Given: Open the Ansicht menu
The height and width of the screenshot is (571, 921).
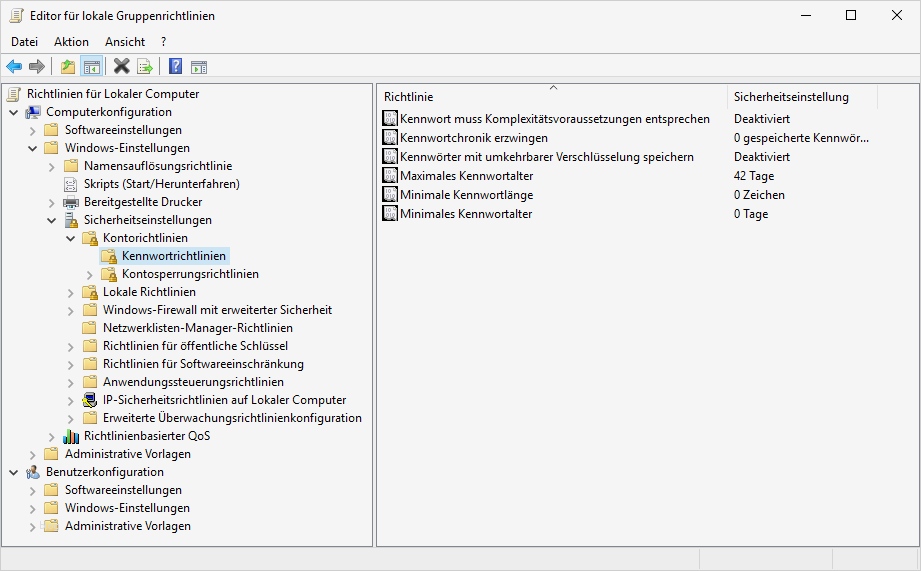Looking at the screenshot, I should tap(125, 42).
